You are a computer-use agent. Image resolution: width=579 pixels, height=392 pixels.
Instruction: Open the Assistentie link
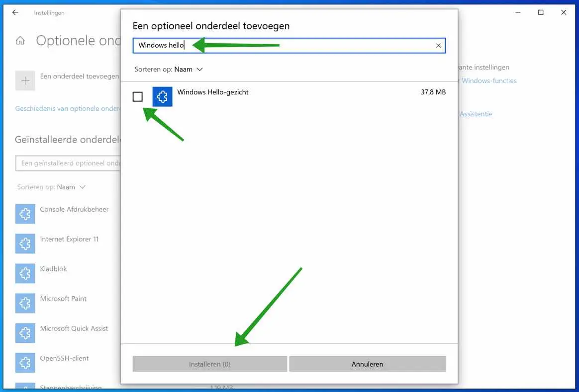pos(476,114)
